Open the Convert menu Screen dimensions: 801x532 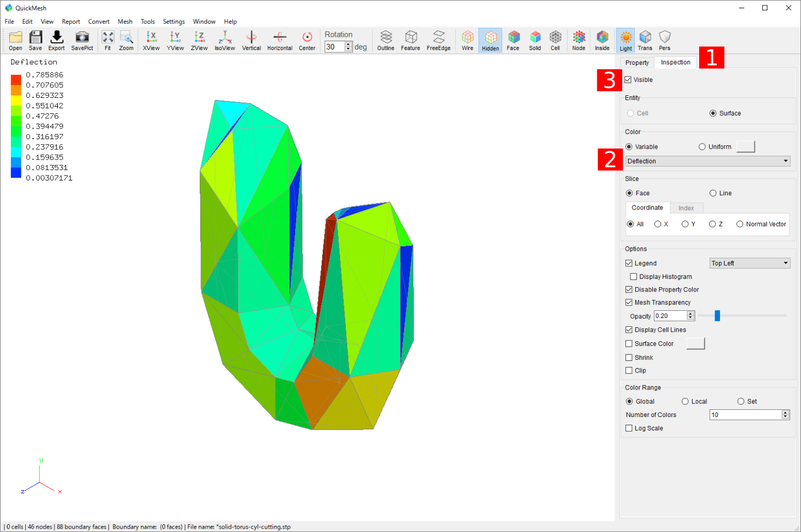pos(99,21)
